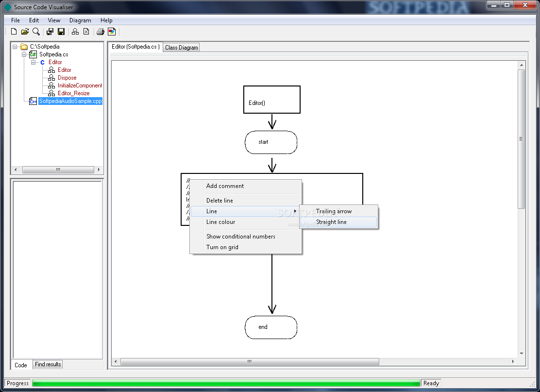Click the close document X-page icon
Image resolution: width=540 pixels, height=392 pixels.
point(86,32)
